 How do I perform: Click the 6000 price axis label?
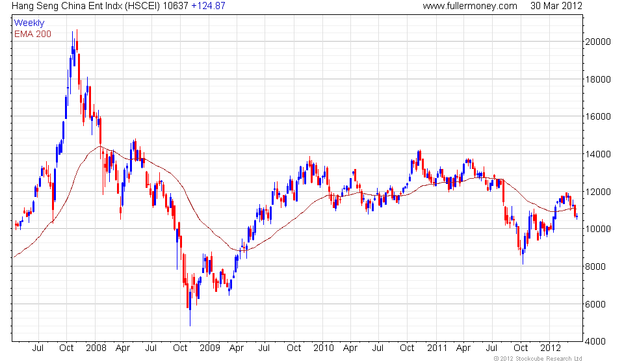[595, 304]
